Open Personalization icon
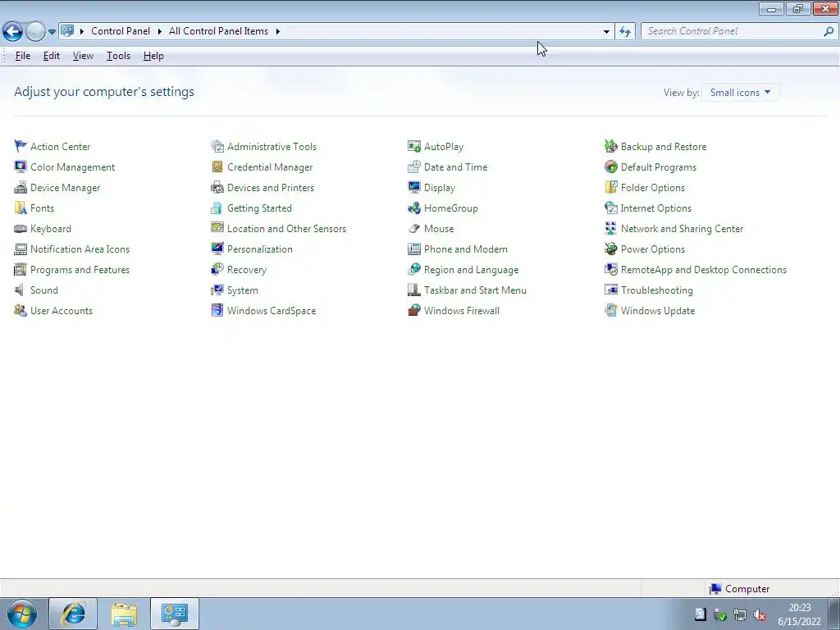The height and width of the screenshot is (630, 840). click(217, 249)
